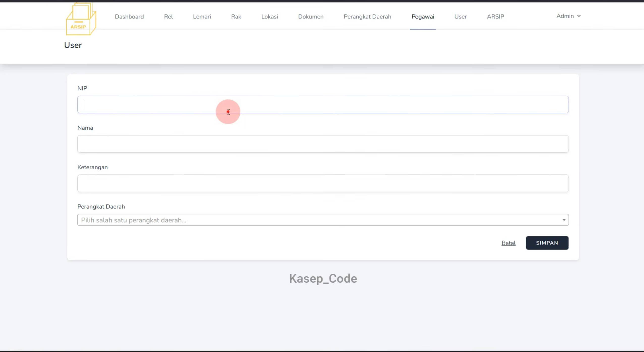Open the User navigation link
Viewport: 644px width, 352px height.
click(460, 17)
